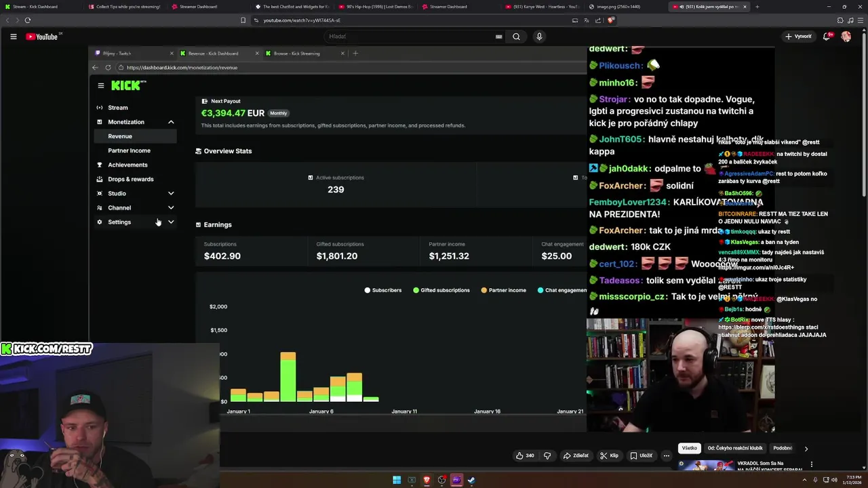Screen dimensions: 868x488
Task: Click the Kick dashboard hamburger menu in video
Action: tap(100, 85)
